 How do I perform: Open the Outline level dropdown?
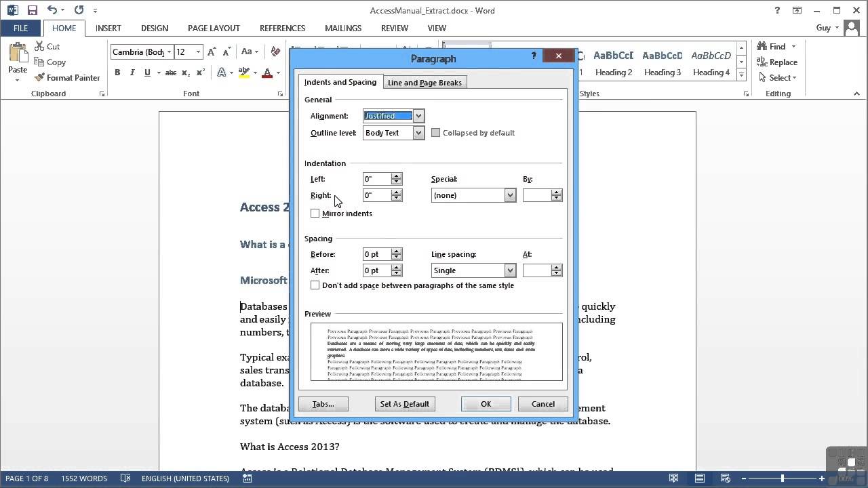pyautogui.click(x=418, y=133)
